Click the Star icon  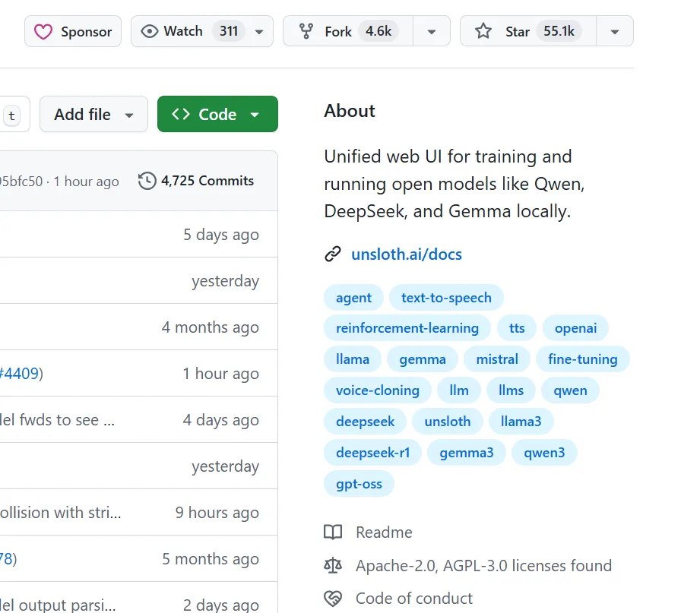coord(483,31)
